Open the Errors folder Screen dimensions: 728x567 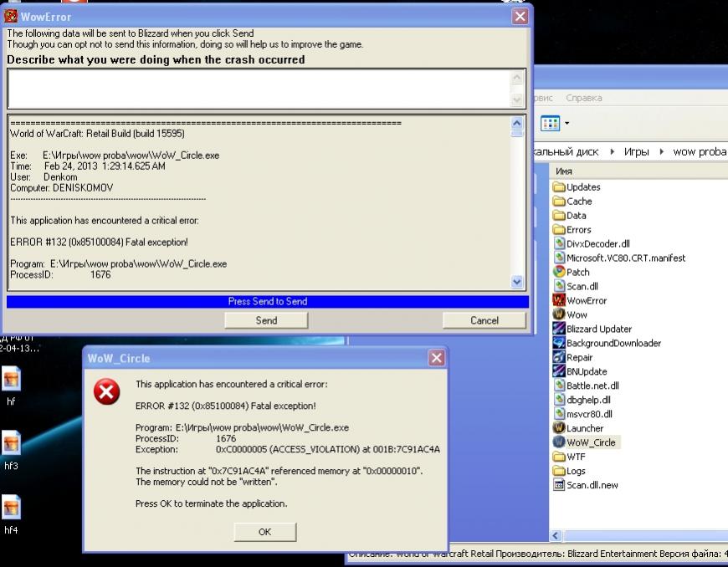[578, 229]
